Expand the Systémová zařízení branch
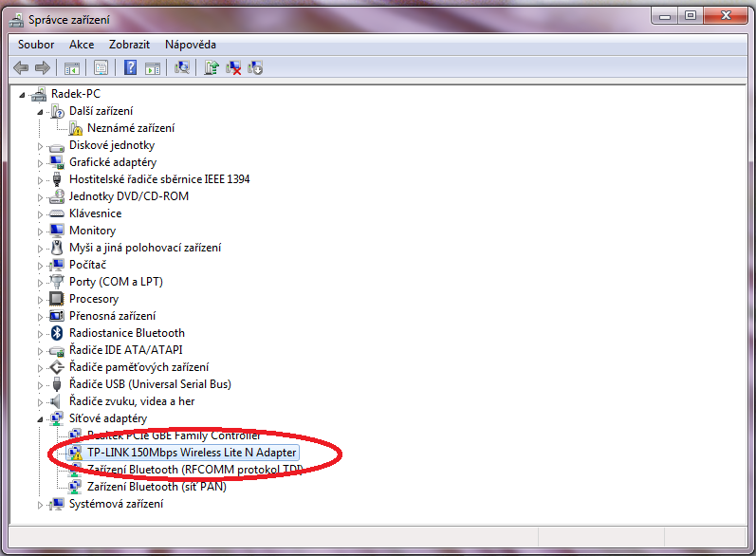Screen dimensions: 756x556 pos(40,505)
